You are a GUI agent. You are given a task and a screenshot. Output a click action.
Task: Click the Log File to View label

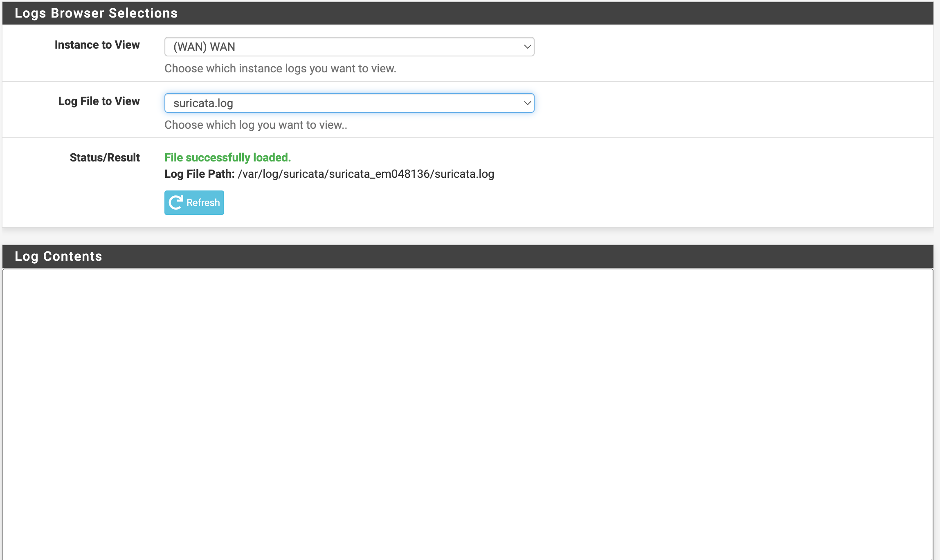[99, 101]
